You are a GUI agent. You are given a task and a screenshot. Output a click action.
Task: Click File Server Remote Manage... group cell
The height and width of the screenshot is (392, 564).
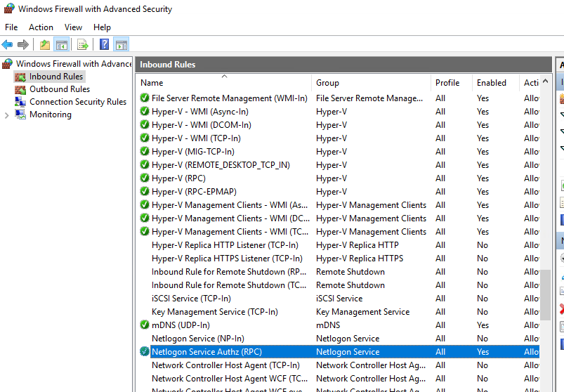pos(369,98)
